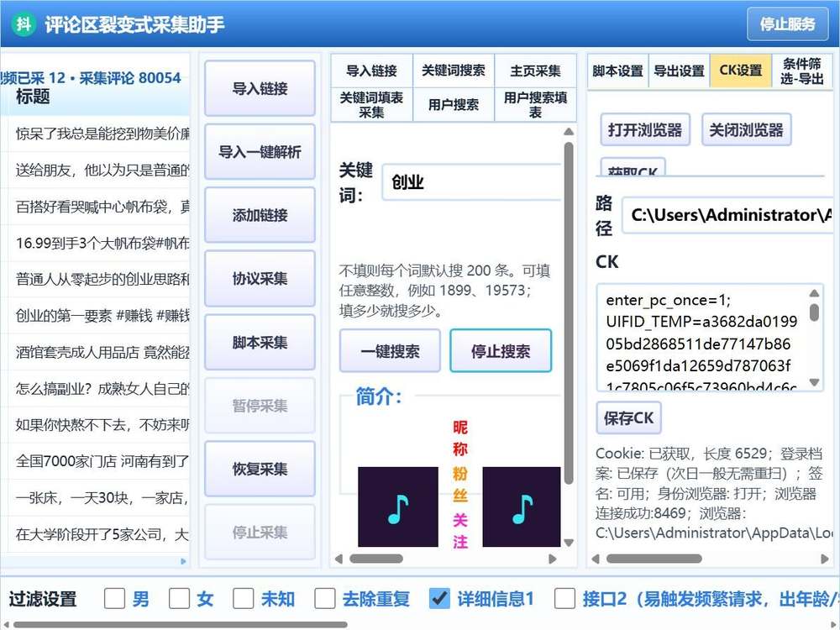Switch to 导出设置 tab

[680, 71]
